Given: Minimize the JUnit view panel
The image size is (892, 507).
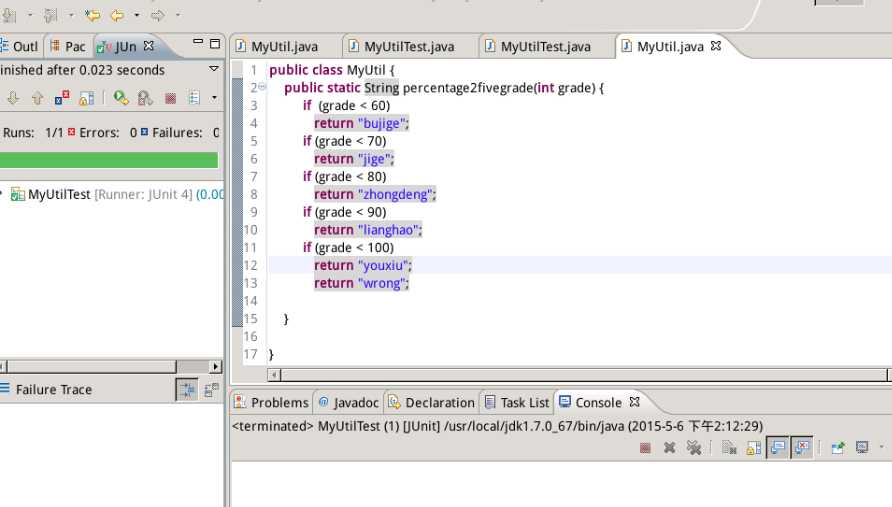Looking at the screenshot, I should 198,42.
